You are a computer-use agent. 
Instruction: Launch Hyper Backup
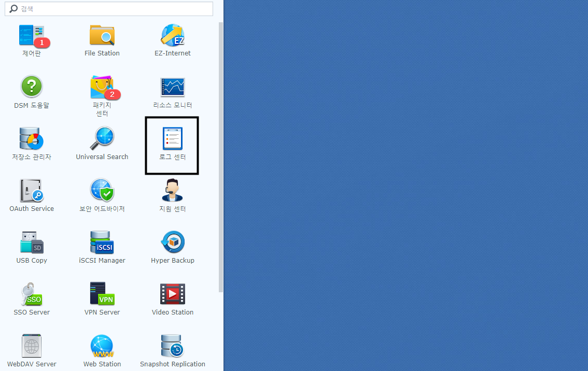(x=173, y=242)
